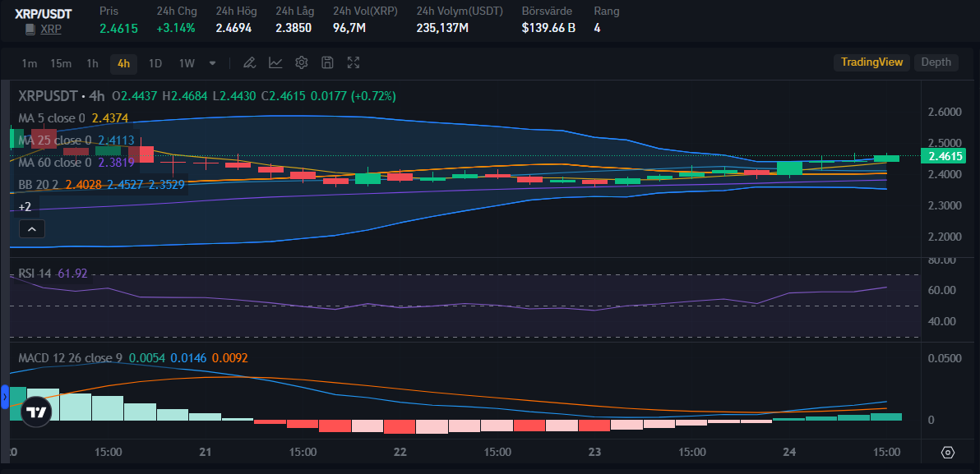The height and width of the screenshot is (474, 980).
Task: Collapse the indicator legend with the chevron
Action: (x=32, y=229)
